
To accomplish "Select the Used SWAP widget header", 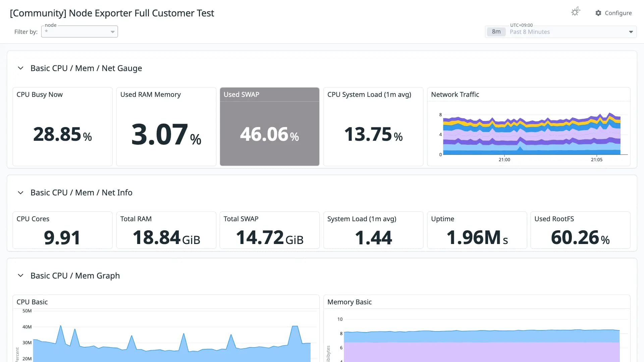I will coord(270,95).
